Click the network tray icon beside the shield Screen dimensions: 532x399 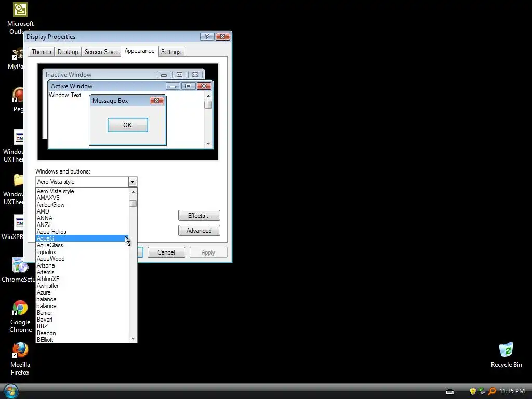[x=482, y=391]
